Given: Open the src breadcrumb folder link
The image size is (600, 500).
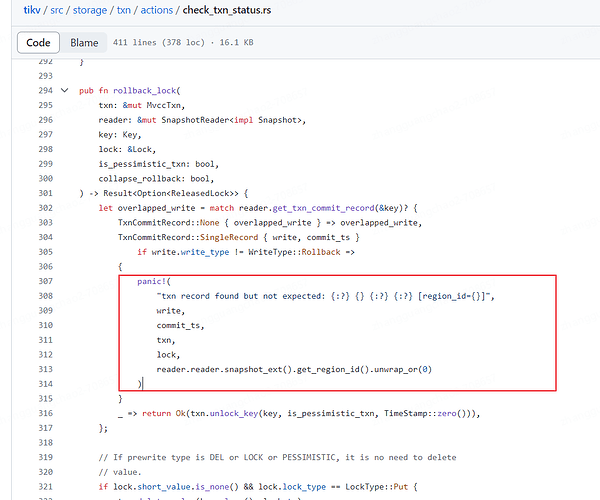Looking at the screenshot, I should 57,10.
